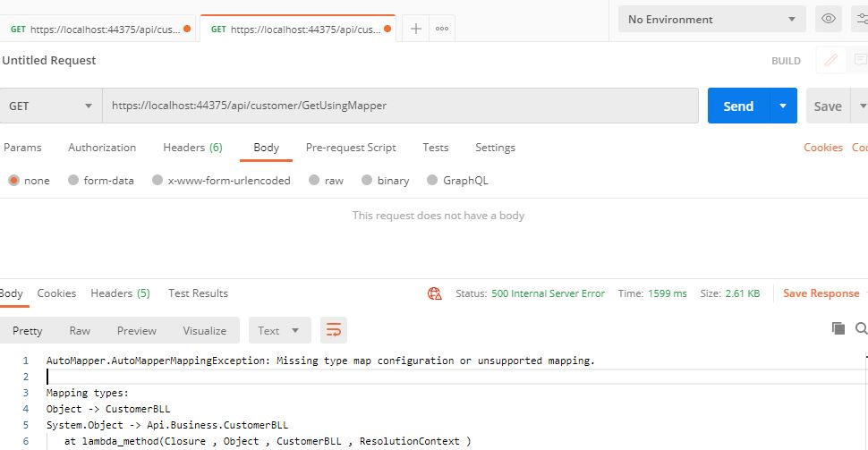
Task: Click the blue Send button
Action: 738,106
